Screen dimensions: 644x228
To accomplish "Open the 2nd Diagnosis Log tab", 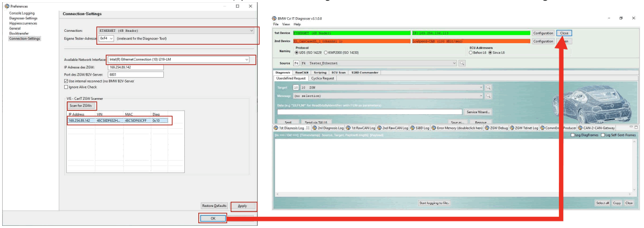I will (327, 128).
